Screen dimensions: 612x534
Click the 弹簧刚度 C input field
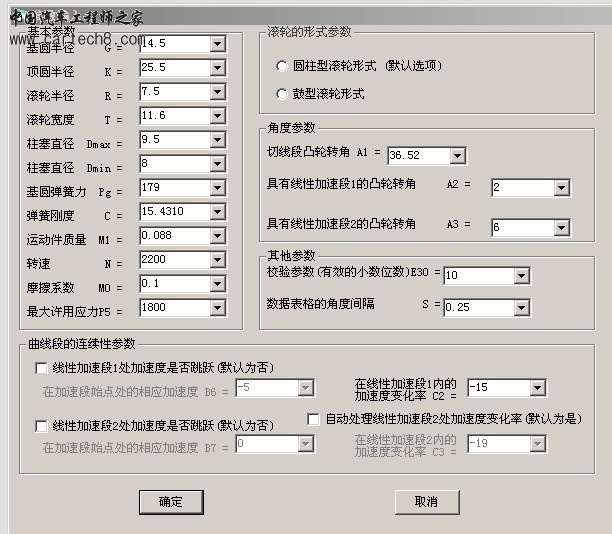[174, 212]
